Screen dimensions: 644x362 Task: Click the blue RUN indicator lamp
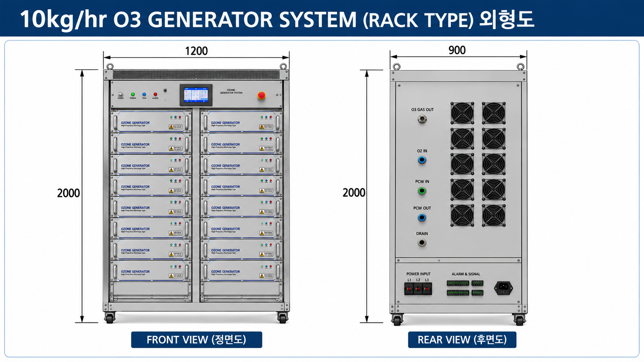coord(144,94)
